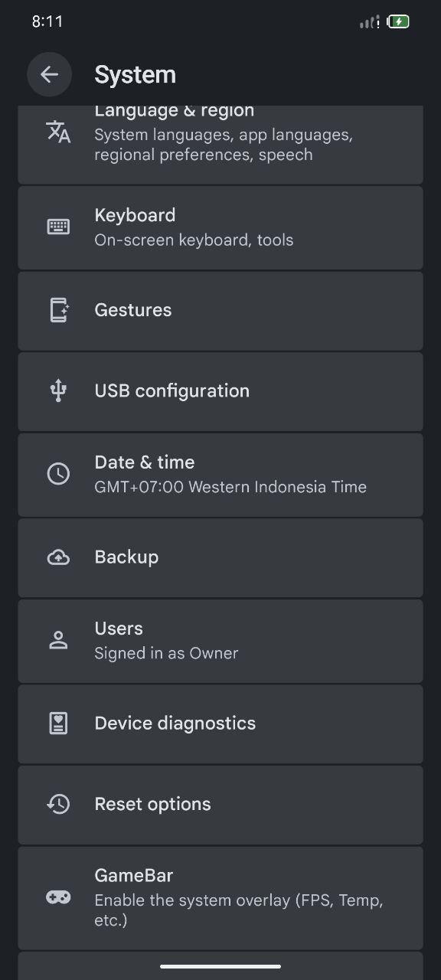
Task: Select Users signed in as Owner
Action: [x=220, y=641]
